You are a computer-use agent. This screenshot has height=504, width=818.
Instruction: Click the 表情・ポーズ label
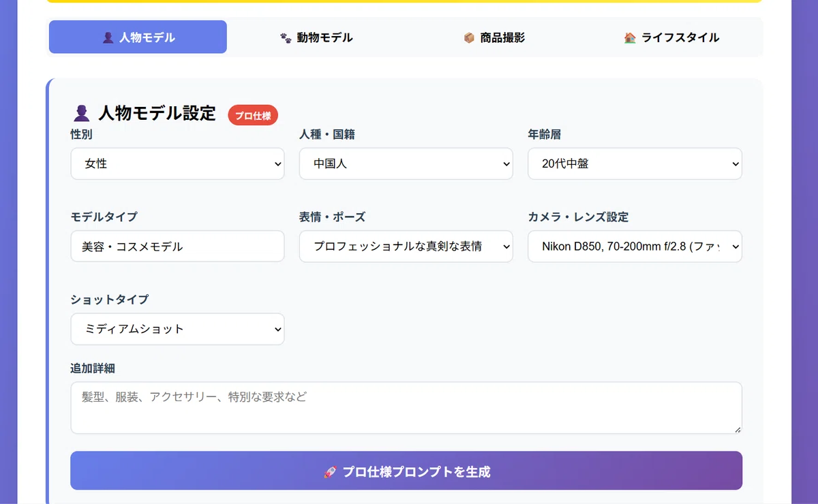click(x=332, y=217)
